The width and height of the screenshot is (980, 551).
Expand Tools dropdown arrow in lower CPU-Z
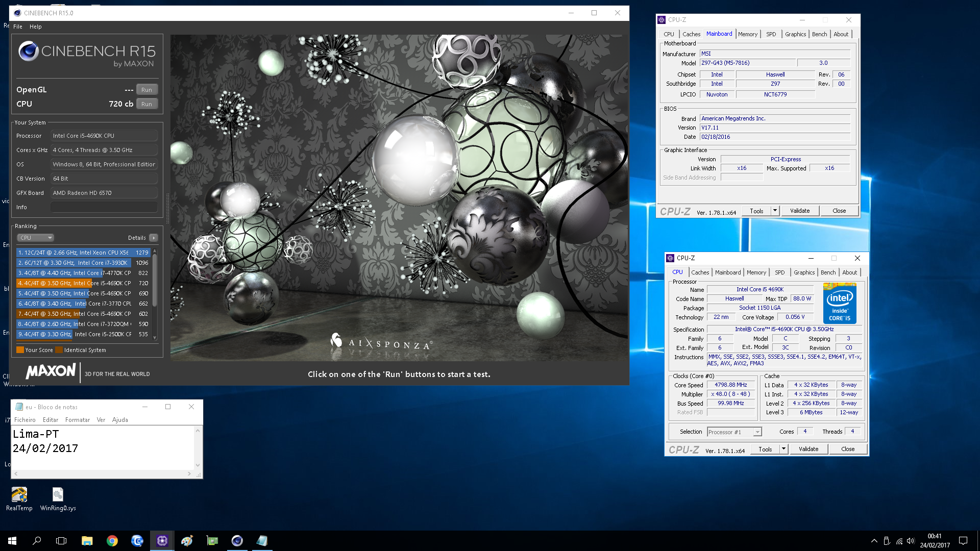[x=783, y=449]
